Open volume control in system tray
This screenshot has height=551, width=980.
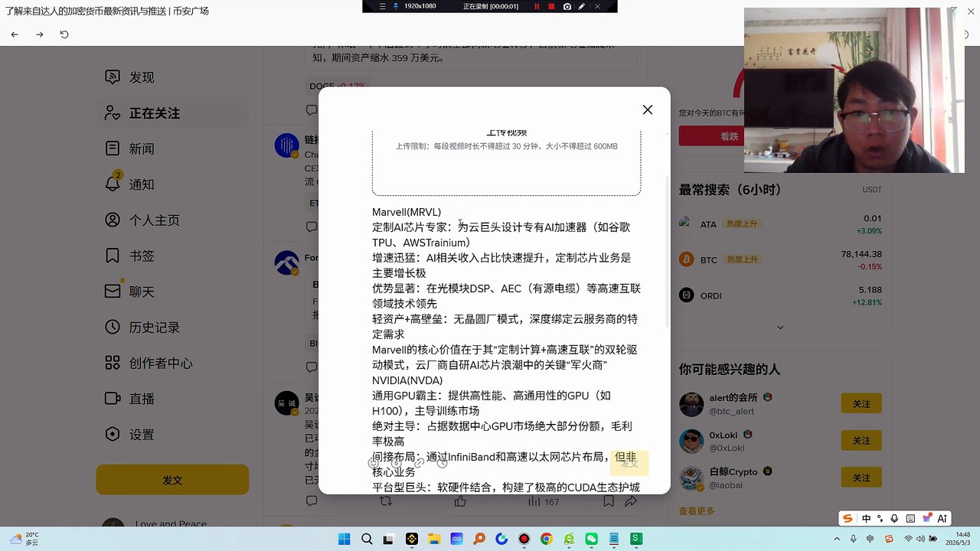(920, 539)
